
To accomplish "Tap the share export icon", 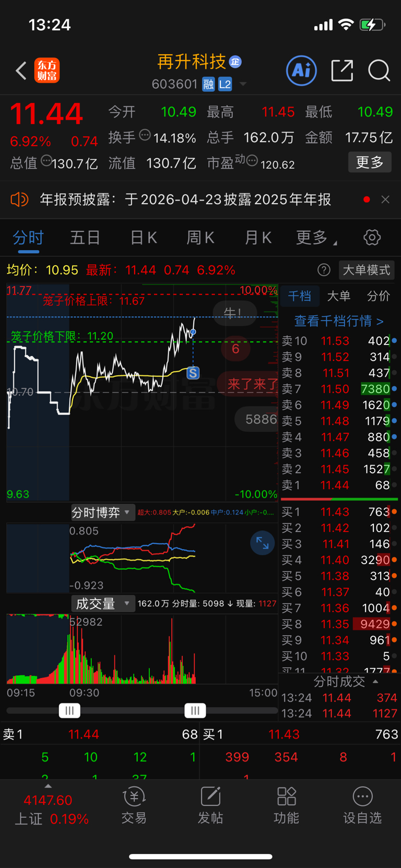I will coord(343,70).
